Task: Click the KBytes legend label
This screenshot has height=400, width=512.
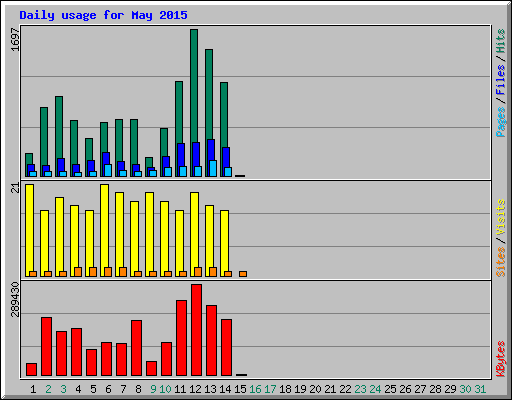Action: click(x=501, y=359)
